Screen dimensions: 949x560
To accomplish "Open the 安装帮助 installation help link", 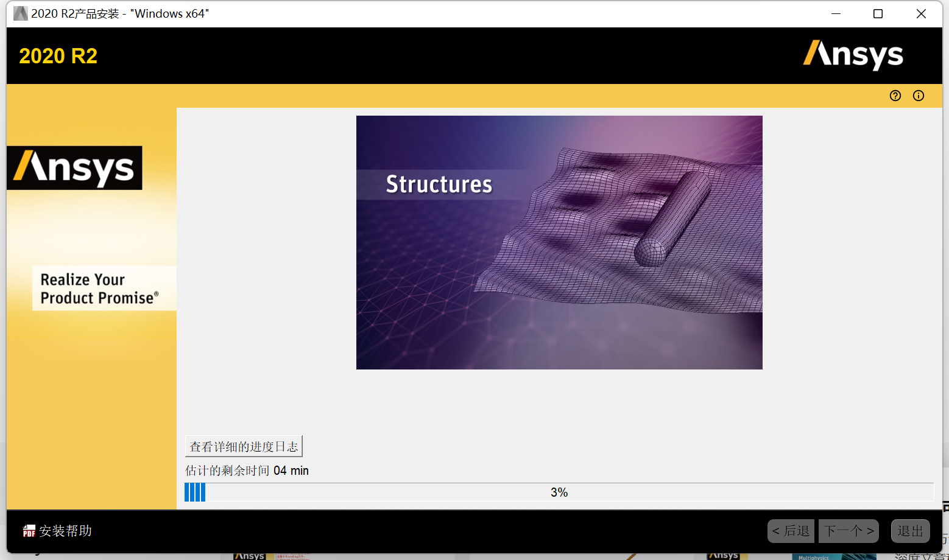I will pyautogui.click(x=65, y=531).
